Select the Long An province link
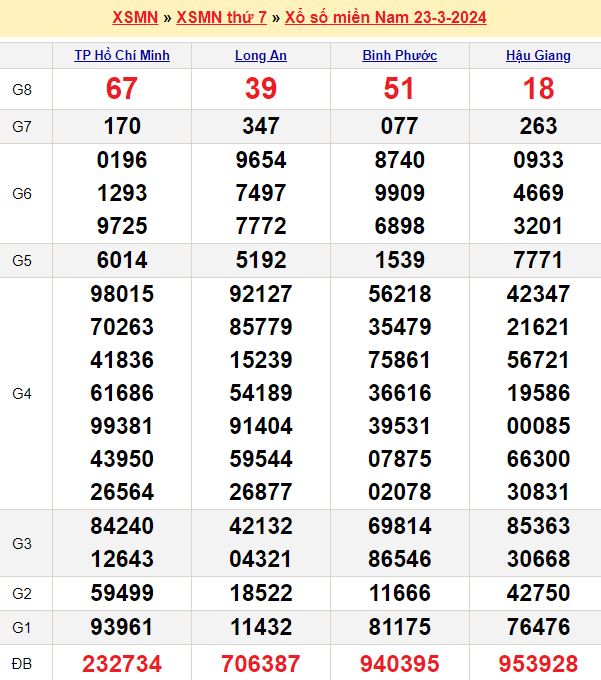 click(x=260, y=55)
